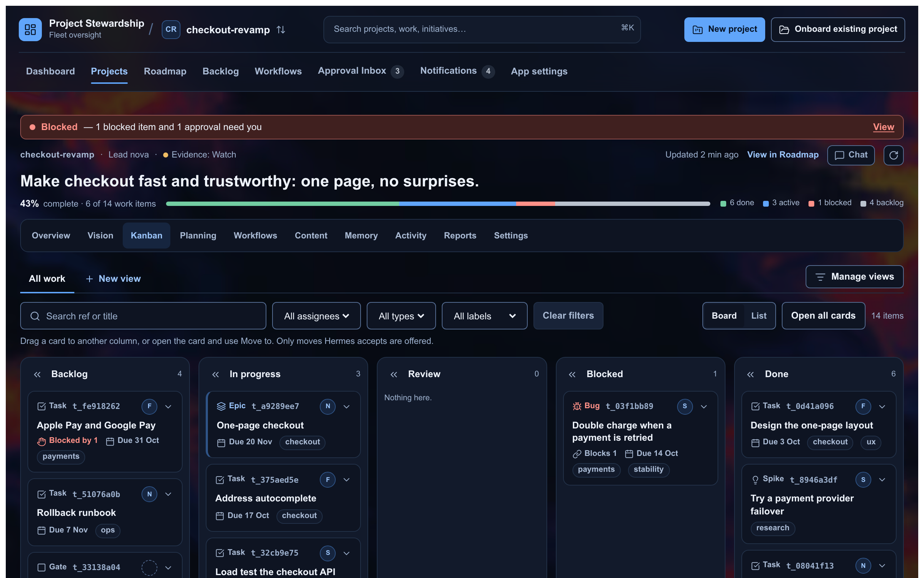Collapse the Backlog column with its double-chevron
The height and width of the screenshot is (578, 924).
coord(37,374)
